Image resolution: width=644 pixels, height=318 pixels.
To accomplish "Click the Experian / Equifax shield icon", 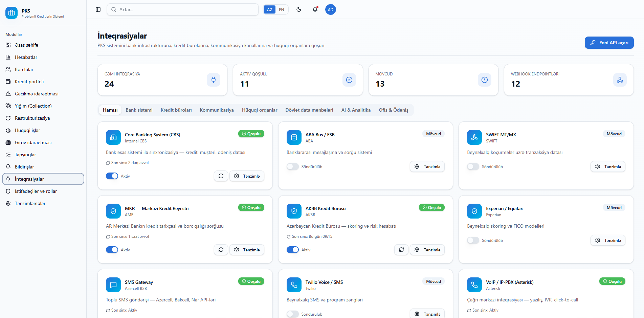I will 474,211.
